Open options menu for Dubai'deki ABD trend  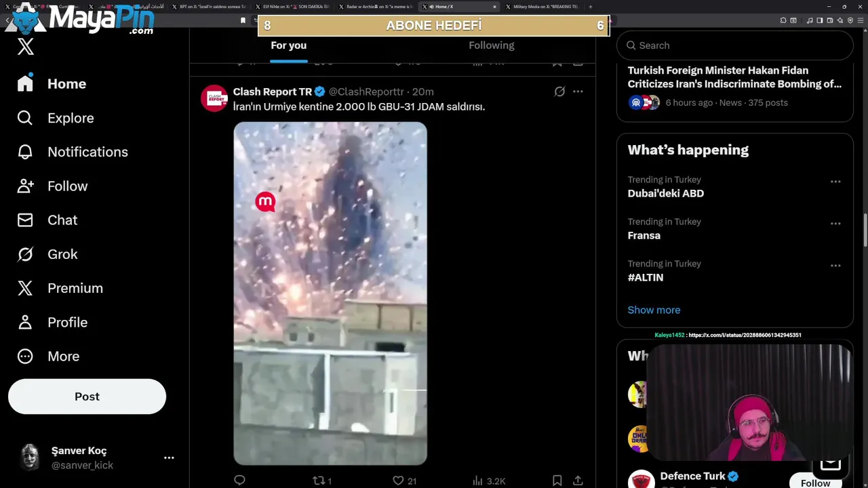click(835, 182)
